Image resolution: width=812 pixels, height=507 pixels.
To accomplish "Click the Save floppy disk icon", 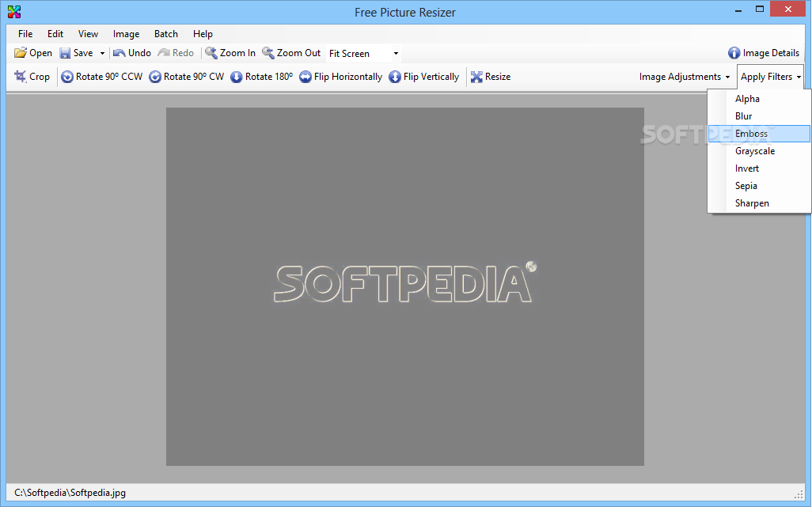I will click(x=65, y=53).
